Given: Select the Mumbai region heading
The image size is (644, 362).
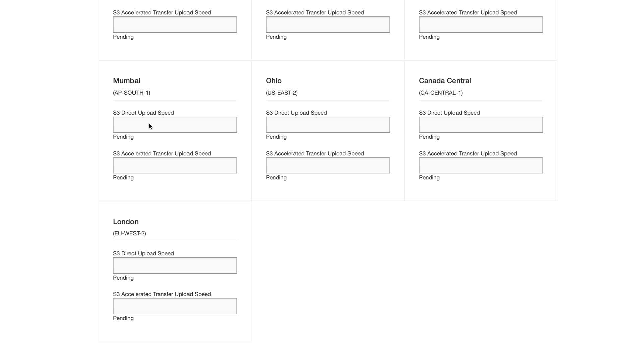Looking at the screenshot, I should 126,81.
